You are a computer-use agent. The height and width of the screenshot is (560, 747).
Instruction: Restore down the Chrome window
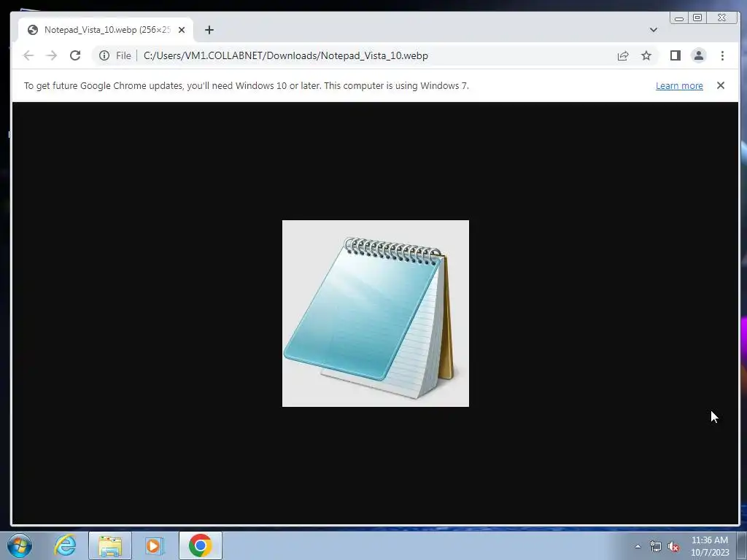pos(697,18)
